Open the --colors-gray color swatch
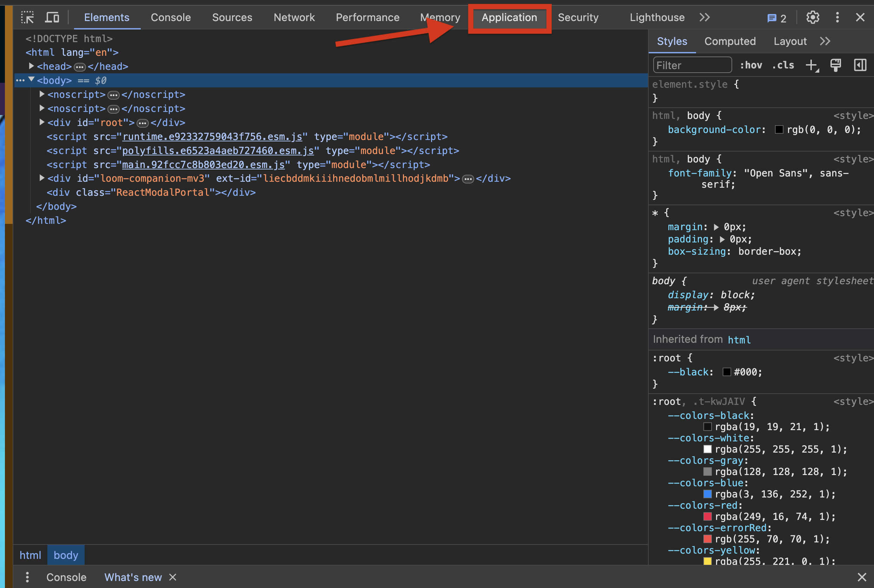The width and height of the screenshot is (874, 588). click(x=708, y=472)
